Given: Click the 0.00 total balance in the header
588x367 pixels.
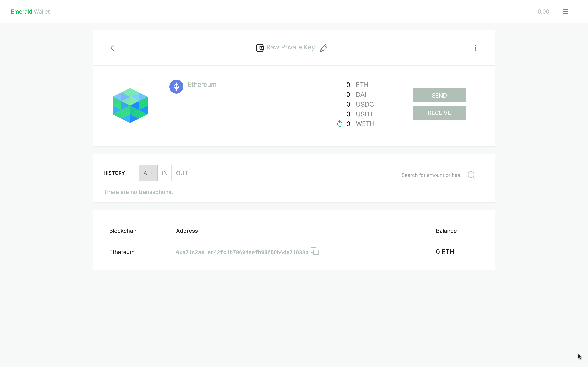Looking at the screenshot, I should point(543,12).
